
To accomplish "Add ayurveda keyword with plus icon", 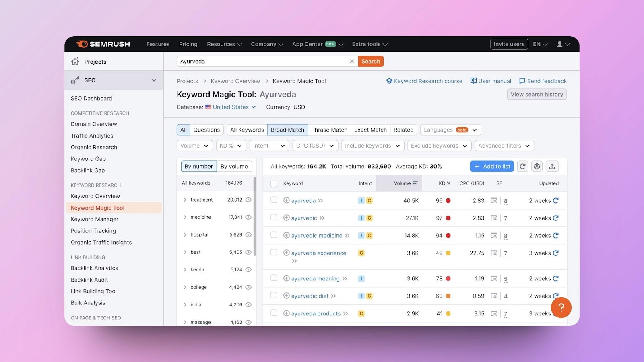I will click(x=287, y=200).
